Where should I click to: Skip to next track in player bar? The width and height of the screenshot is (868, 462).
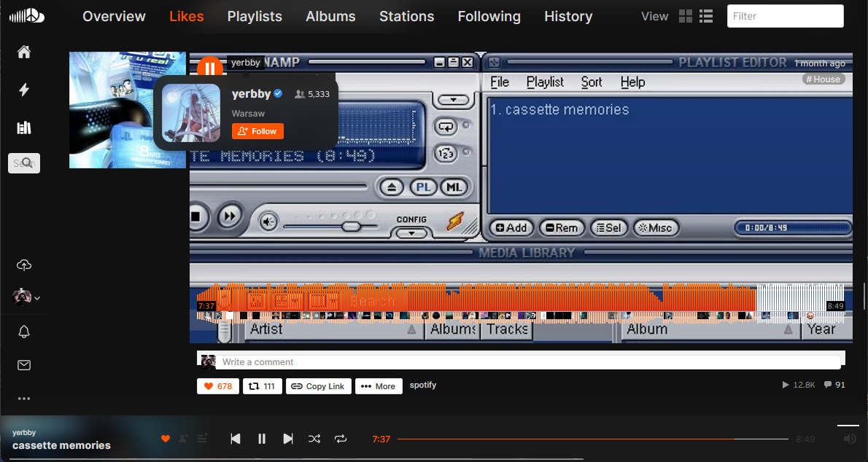[x=288, y=439]
